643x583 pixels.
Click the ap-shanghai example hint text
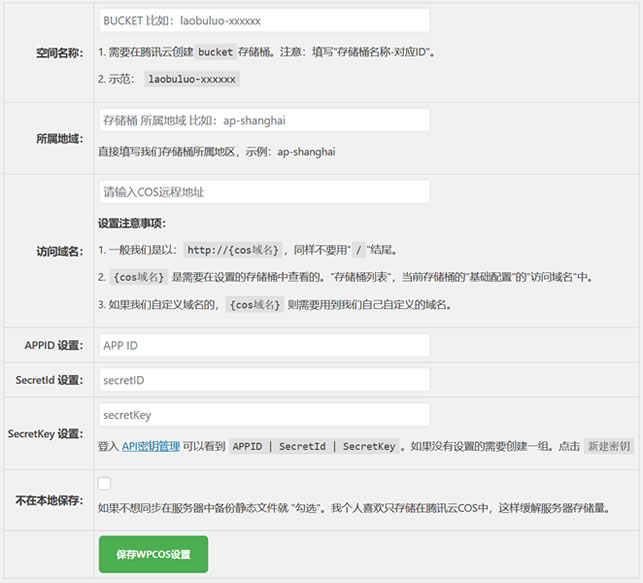click(217, 152)
